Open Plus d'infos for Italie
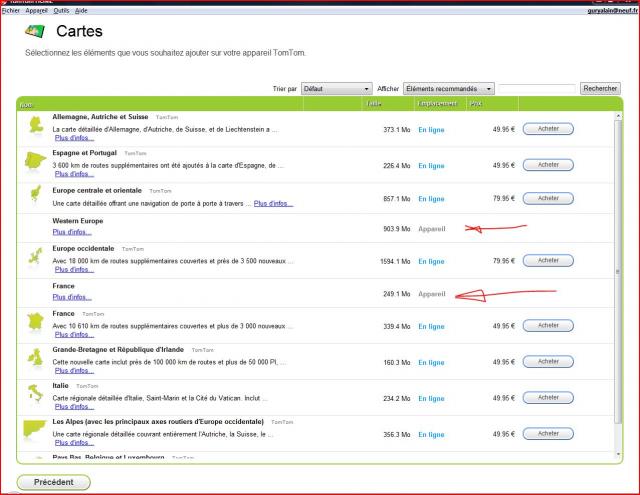Viewport: 640px width, 495px height. (74, 406)
